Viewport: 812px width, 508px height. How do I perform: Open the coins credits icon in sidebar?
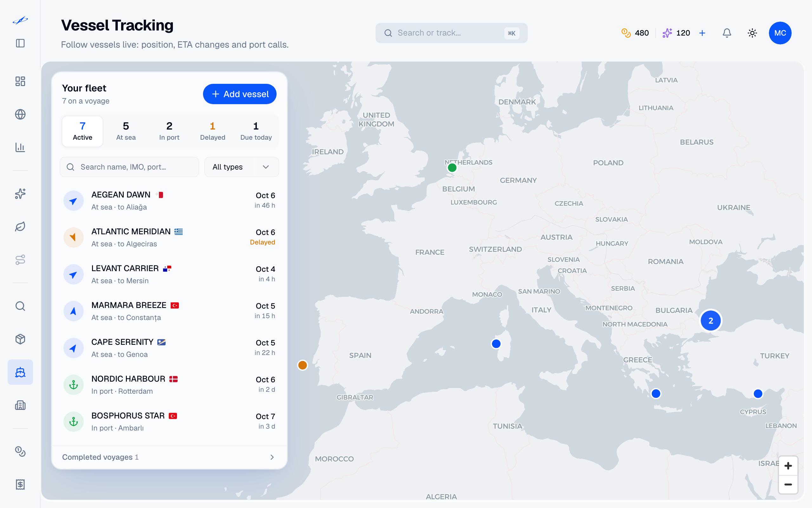coord(20,451)
